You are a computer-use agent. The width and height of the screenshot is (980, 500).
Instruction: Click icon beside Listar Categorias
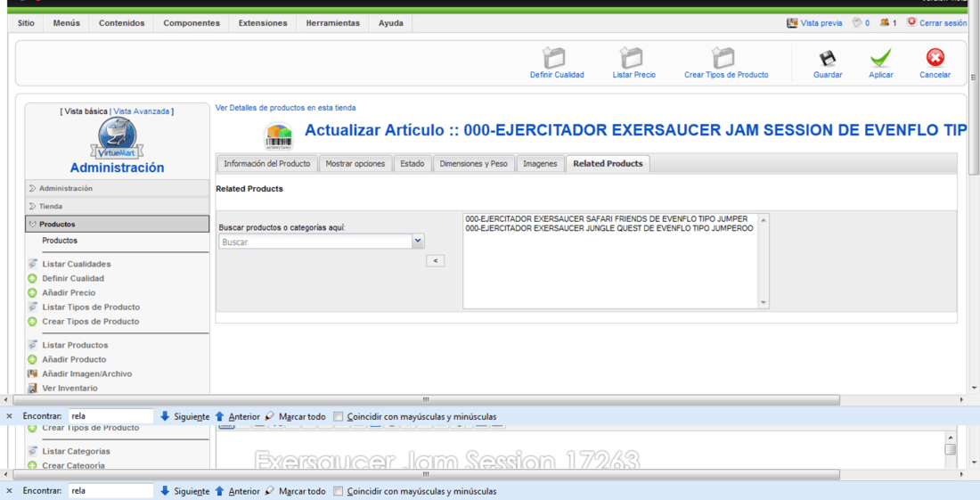pos(32,451)
